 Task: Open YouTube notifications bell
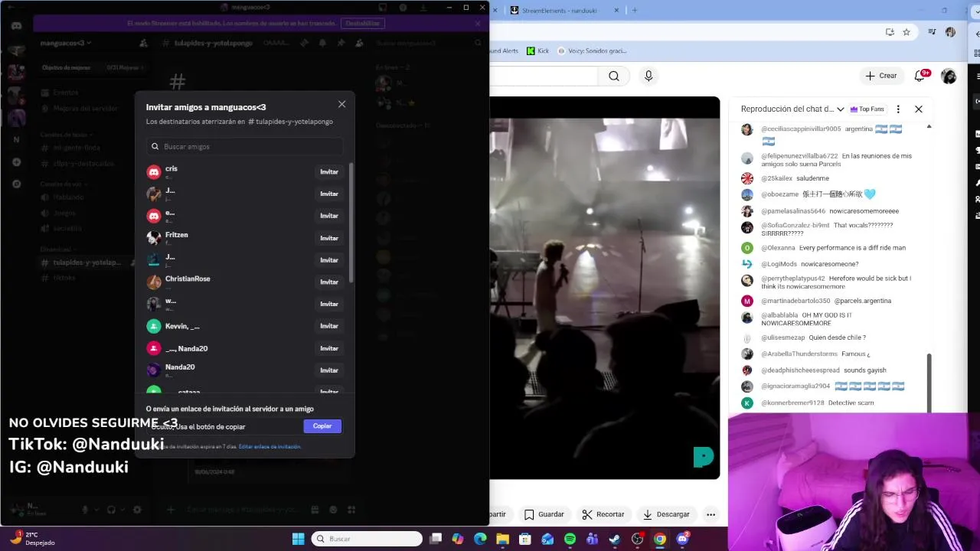coord(921,76)
